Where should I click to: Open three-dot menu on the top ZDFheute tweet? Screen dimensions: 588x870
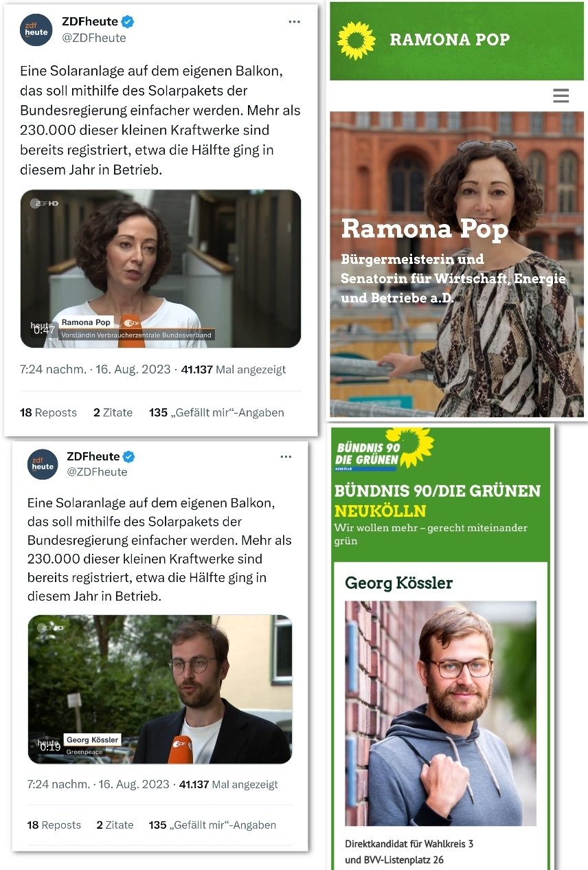coord(295,22)
